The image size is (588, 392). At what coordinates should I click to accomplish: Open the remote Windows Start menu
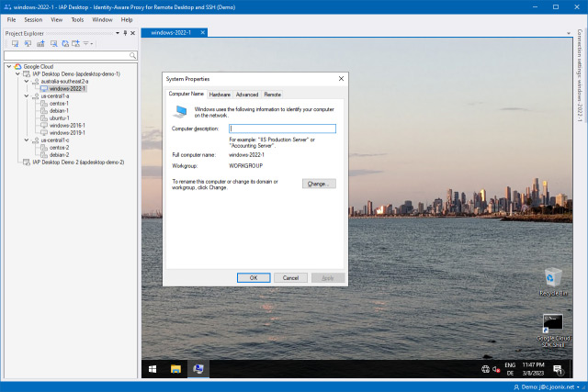point(153,369)
